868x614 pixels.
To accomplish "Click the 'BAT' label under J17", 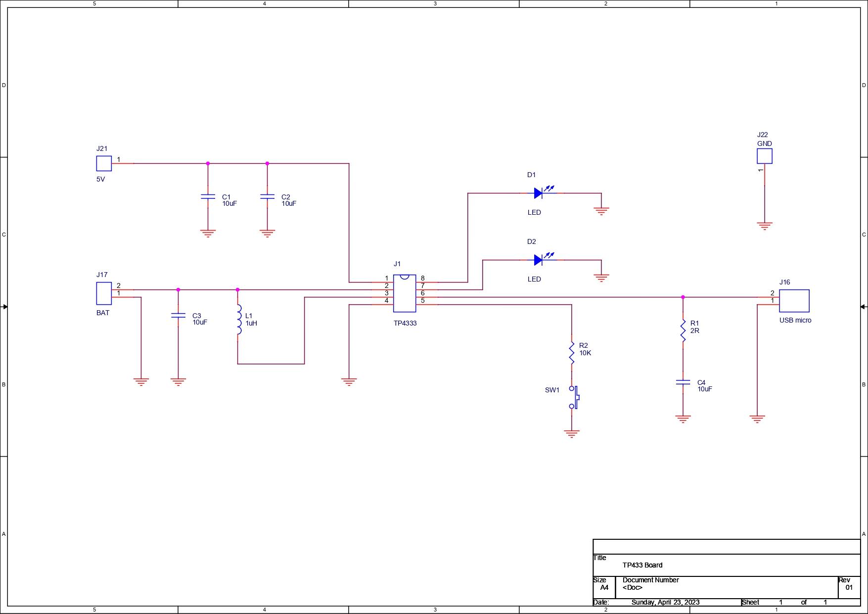I will (x=103, y=313).
